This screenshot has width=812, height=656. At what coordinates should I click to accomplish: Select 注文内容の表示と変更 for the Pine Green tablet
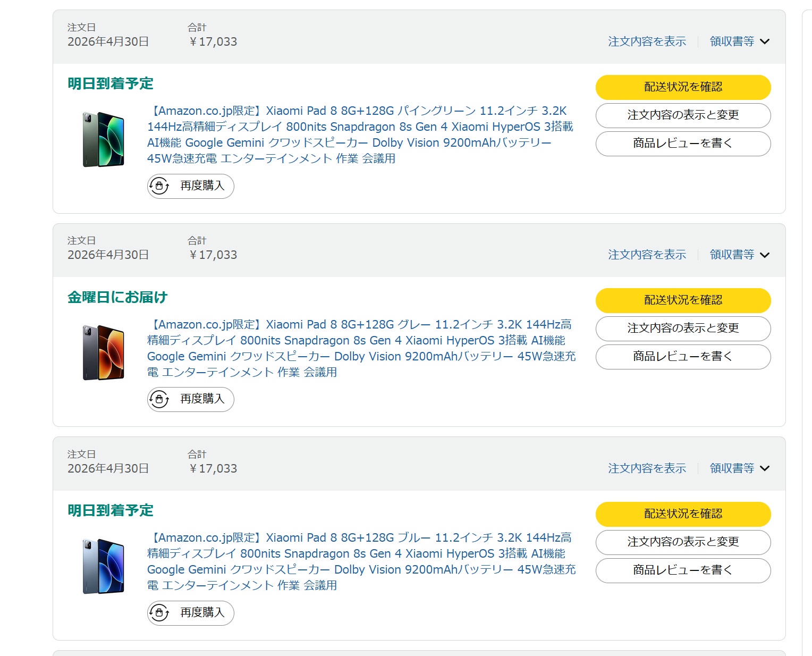pos(683,115)
